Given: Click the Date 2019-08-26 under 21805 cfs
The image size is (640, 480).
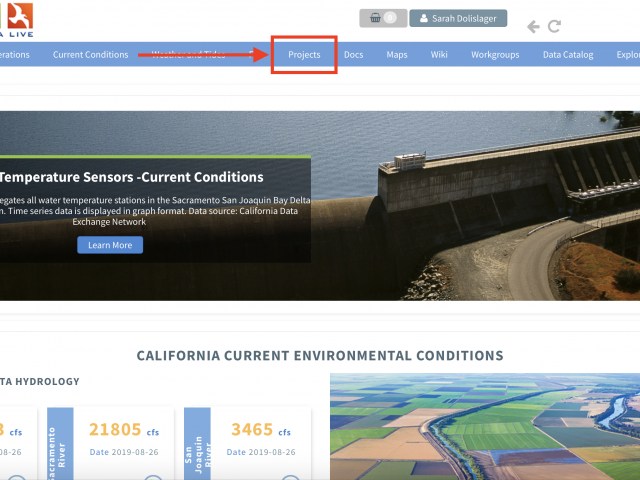Looking at the screenshot, I should click(x=124, y=452).
